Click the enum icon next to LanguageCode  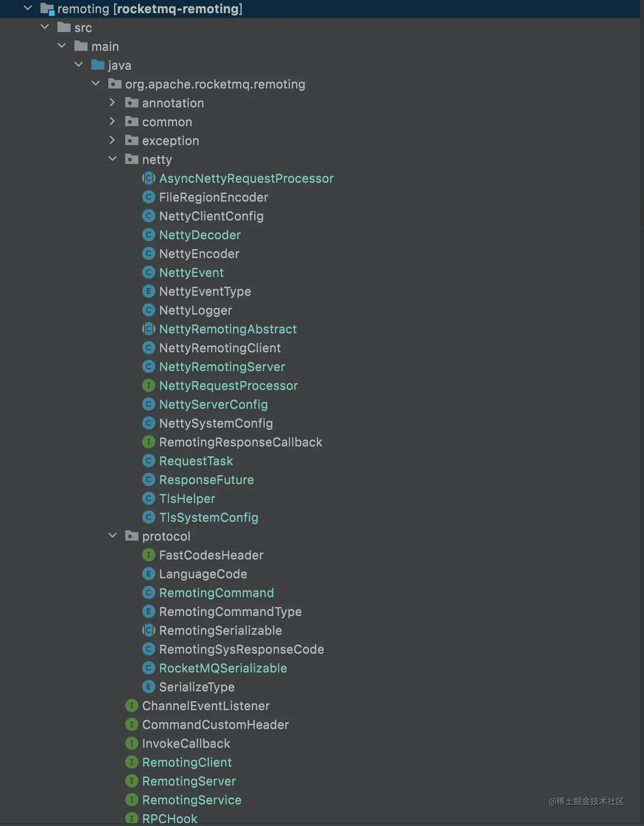pyautogui.click(x=148, y=574)
